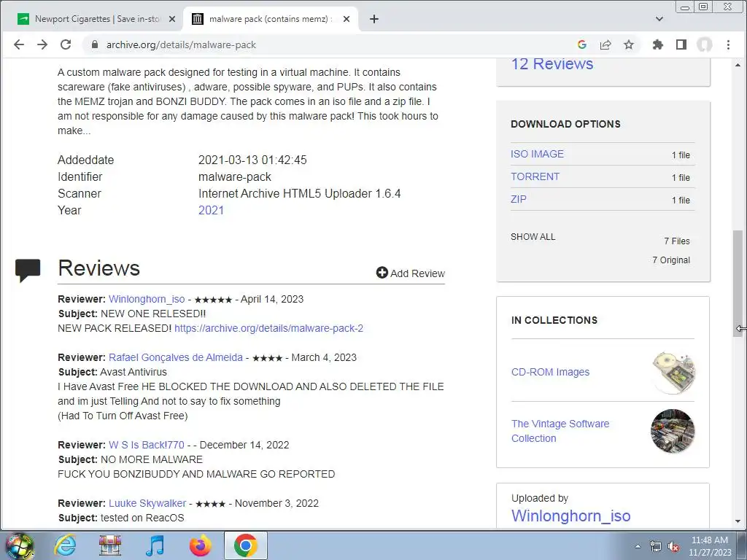Screen dimensions: 747x560
Task: Open uploader Winlonghorn_iso link
Action: tap(570, 516)
